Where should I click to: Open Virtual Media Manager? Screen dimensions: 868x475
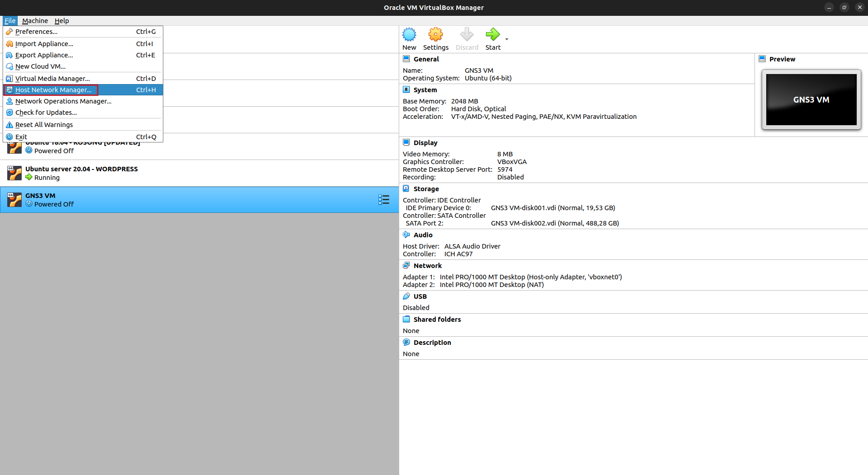53,78
